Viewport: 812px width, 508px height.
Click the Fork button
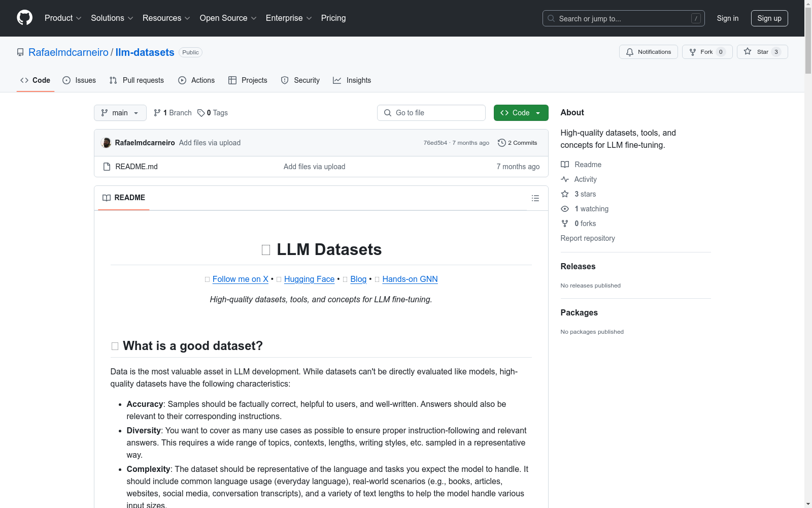click(707, 52)
